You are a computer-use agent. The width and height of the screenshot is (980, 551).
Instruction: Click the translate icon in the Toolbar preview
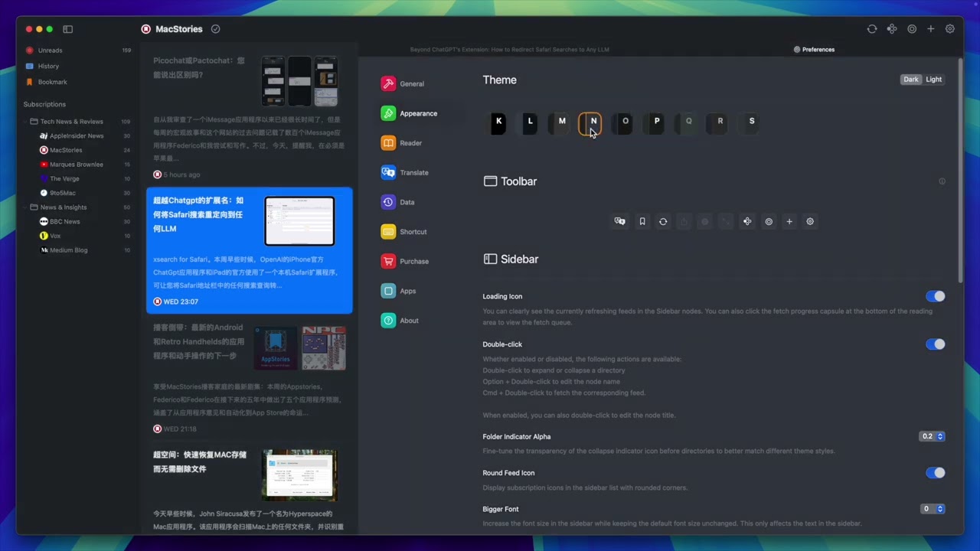click(x=620, y=221)
